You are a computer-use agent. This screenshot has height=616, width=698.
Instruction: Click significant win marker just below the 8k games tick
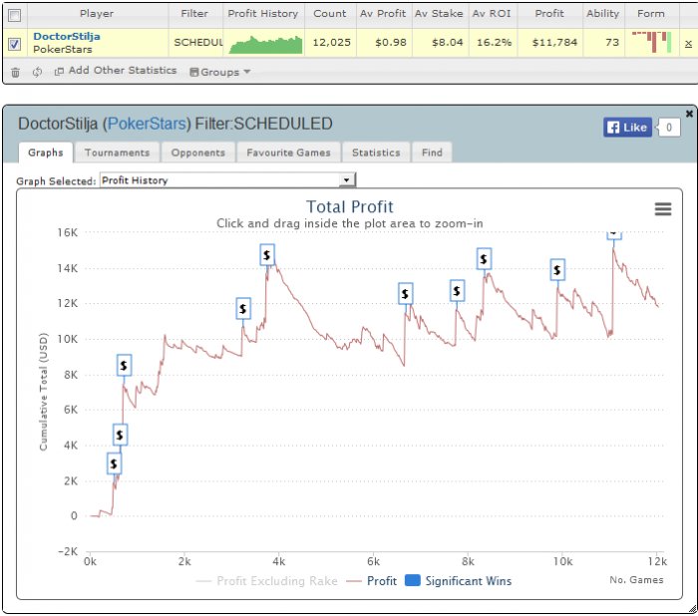click(x=457, y=291)
